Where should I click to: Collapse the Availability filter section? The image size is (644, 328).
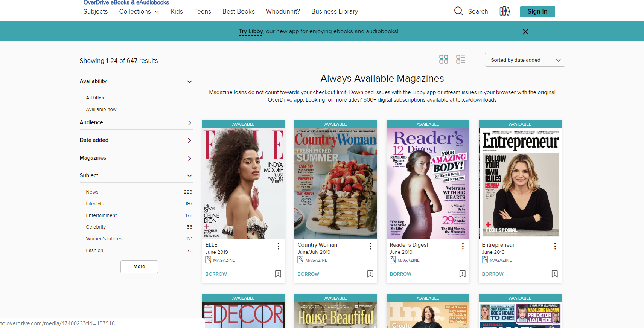136,81
